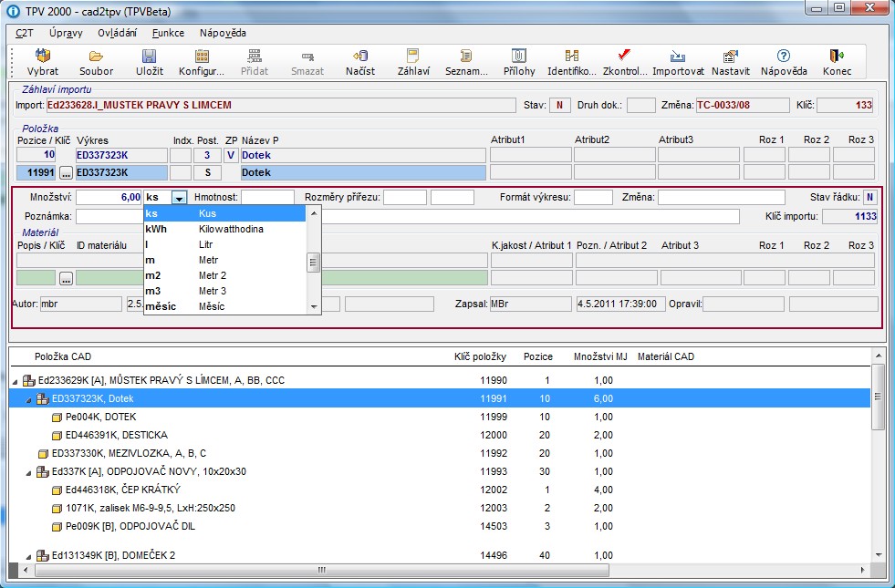The image size is (895, 588).
Task: Click the Klíč položky column header
Action: point(480,357)
